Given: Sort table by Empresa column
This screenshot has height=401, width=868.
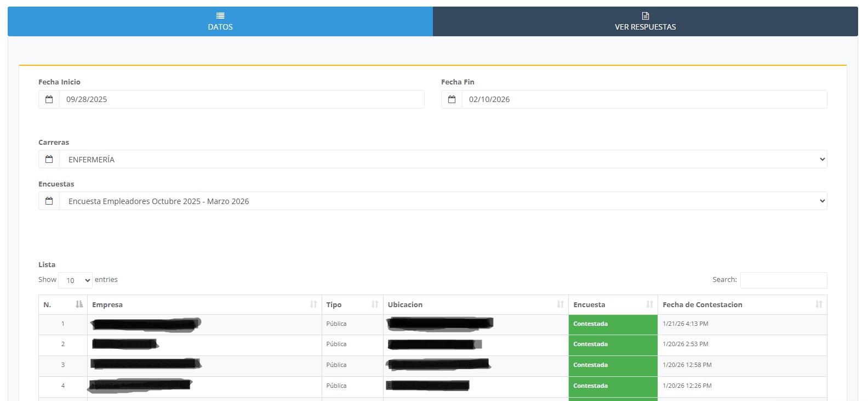Looking at the screenshot, I should pos(204,304).
